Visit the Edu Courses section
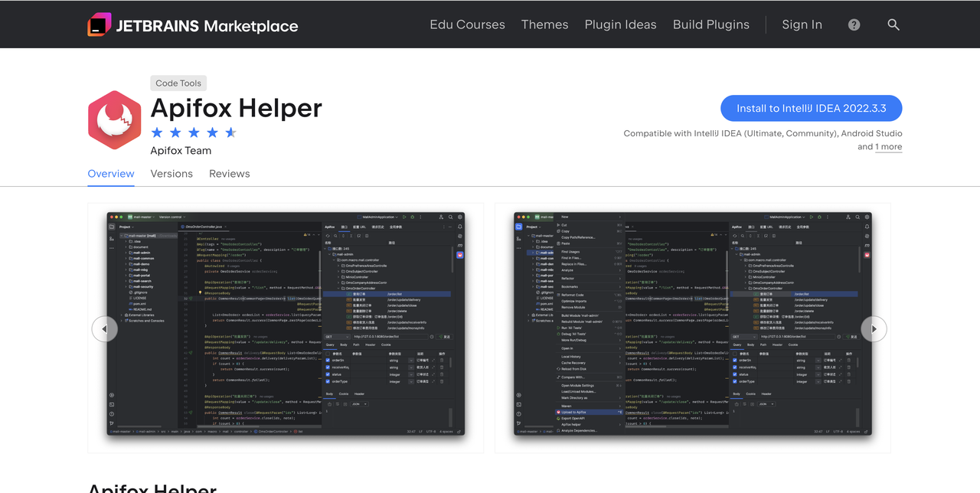This screenshot has height=493, width=980. pos(467,24)
